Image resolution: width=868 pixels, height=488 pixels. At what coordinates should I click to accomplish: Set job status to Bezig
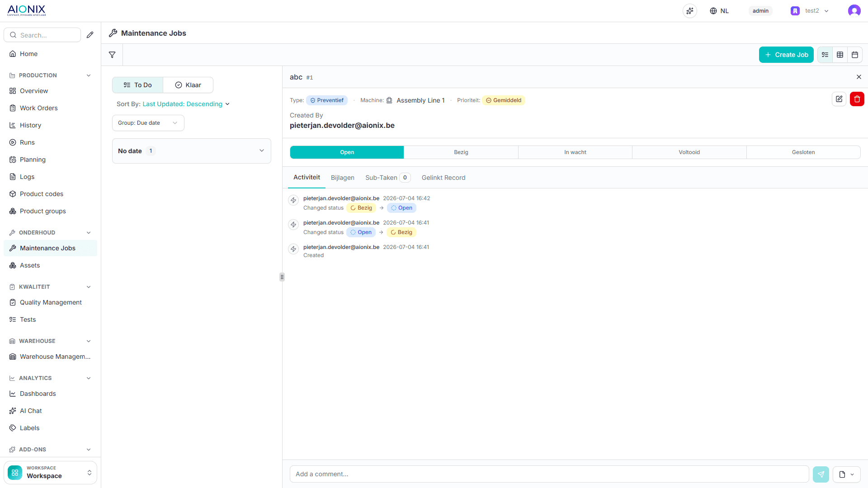pyautogui.click(x=461, y=152)
